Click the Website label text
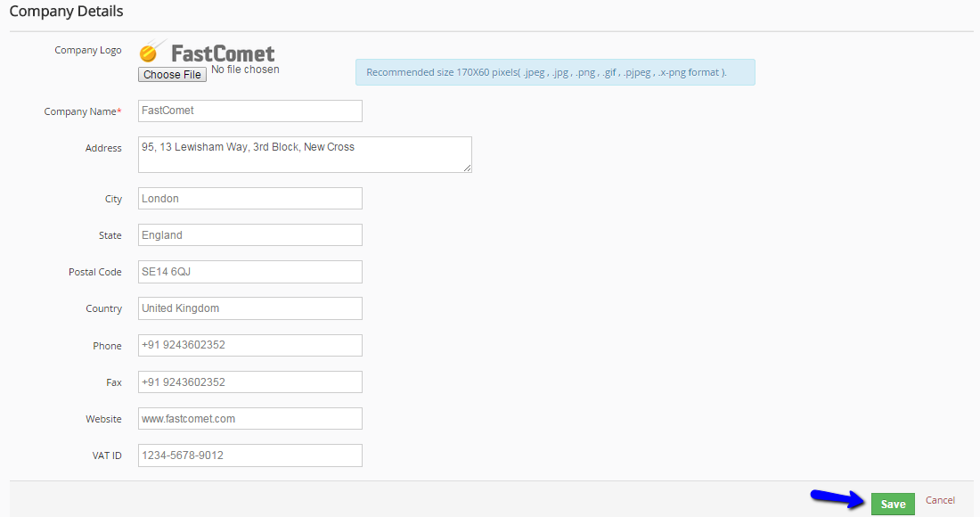Screen dimensions: 980x517 pos(103,419)
